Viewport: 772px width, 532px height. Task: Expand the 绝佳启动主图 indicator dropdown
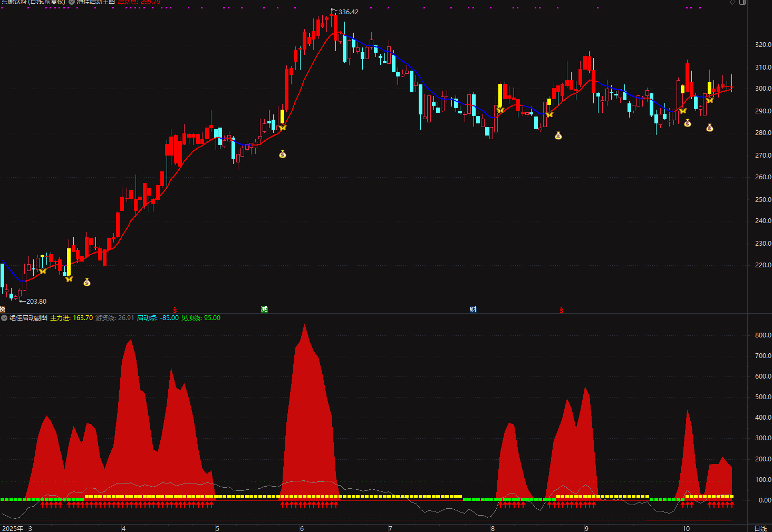point(72,2)
